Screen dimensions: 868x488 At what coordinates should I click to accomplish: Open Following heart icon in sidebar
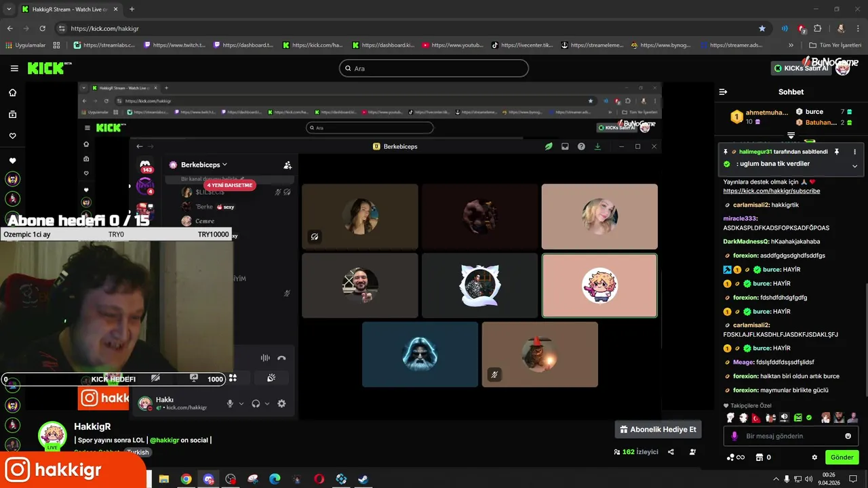click(x=12, y=136)
